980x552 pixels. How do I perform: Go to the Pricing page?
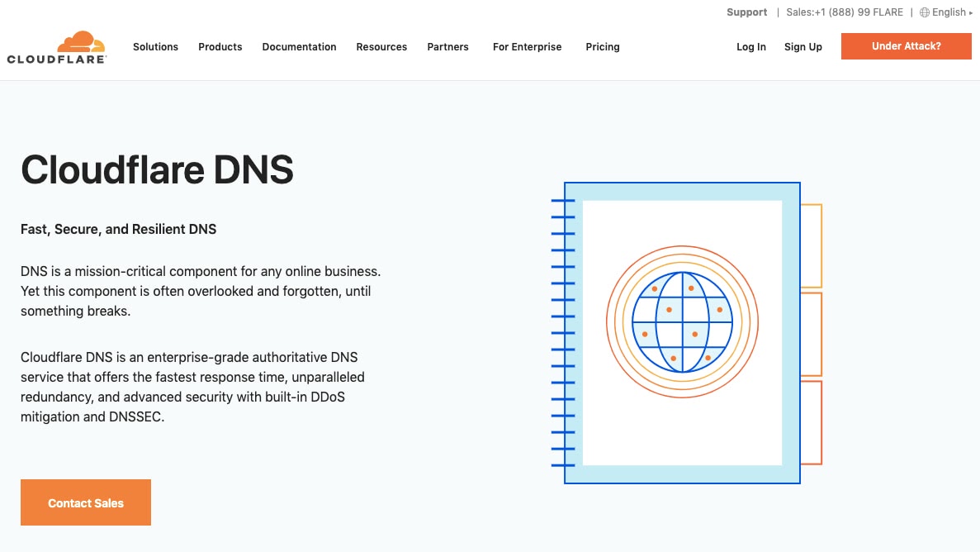point(602,46)
